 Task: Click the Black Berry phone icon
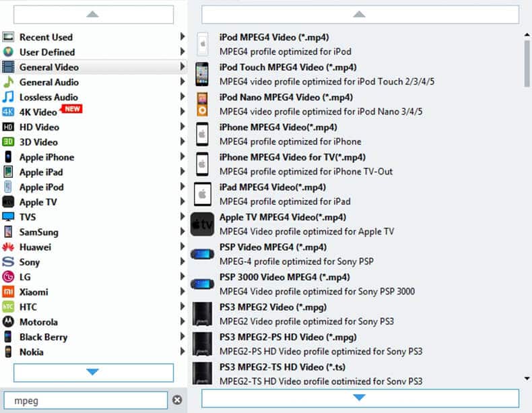tap(8, 337)
